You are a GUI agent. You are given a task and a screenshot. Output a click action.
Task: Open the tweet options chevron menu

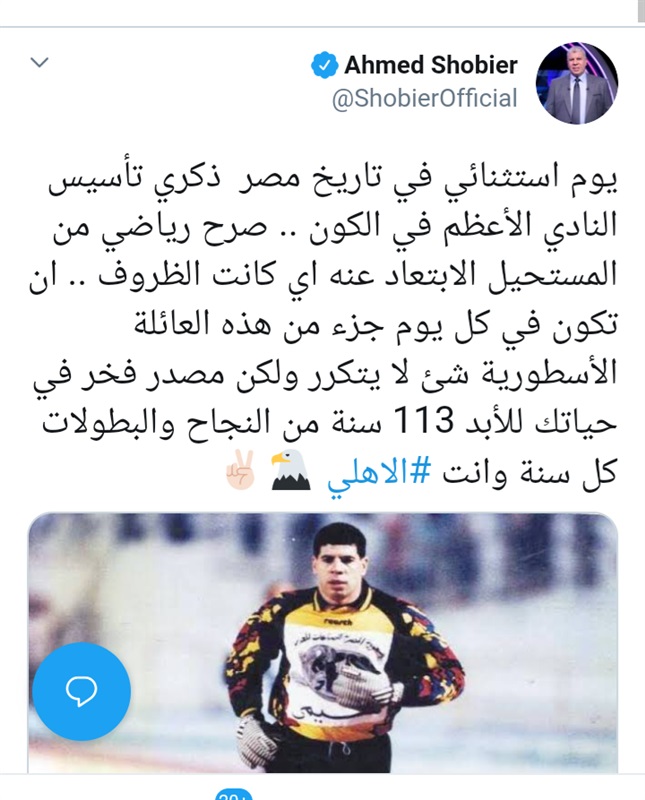[39, 63]
